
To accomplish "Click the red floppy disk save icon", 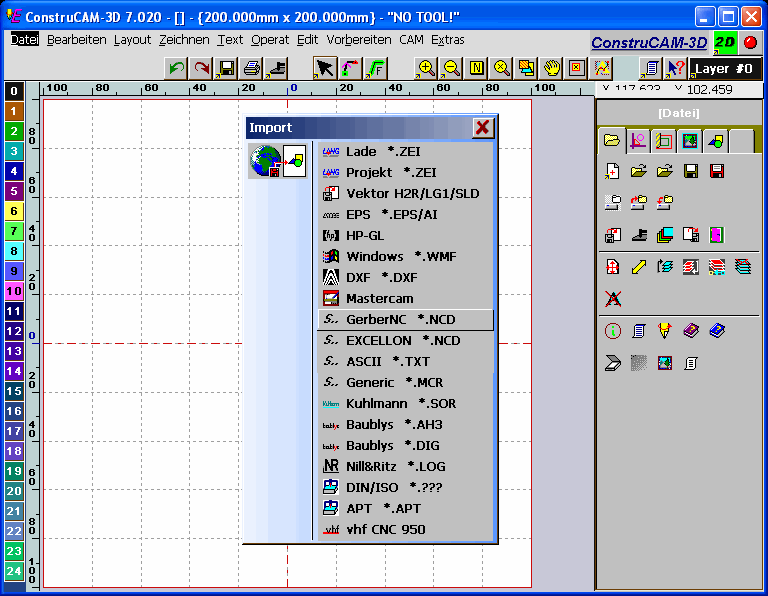I will (716, 172).
